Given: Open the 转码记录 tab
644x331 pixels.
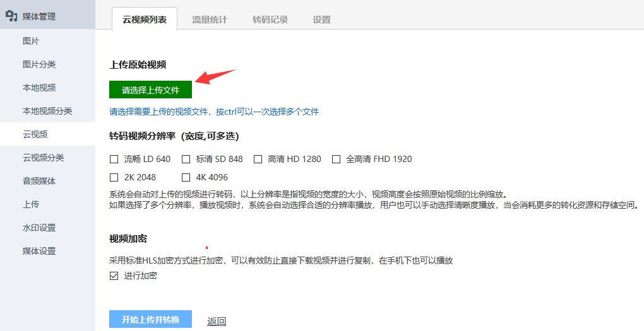Looking at the screenshot, I should (x=270, y=20).
